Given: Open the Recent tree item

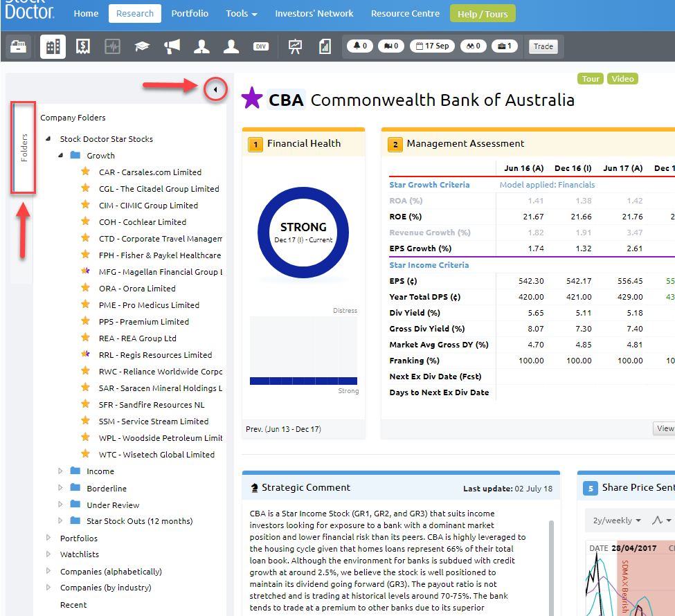Looking at the screenshot, I should pos(73,605).
